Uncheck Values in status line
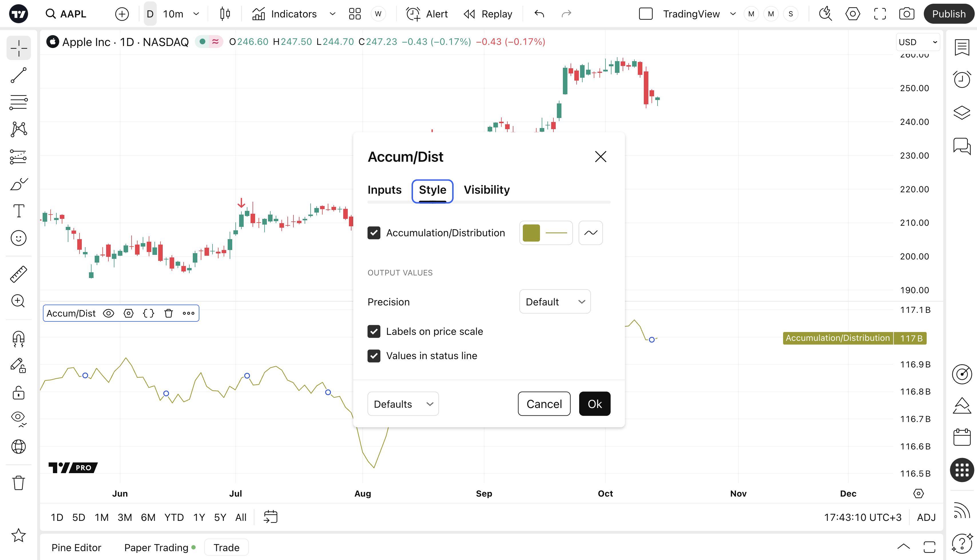The image size is (977, 560). coord(374,356)
